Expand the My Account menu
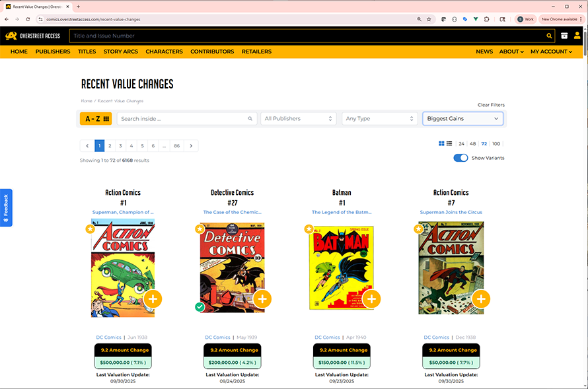The height and width of the screenshot is (389, 588). (x=551, y=52)
